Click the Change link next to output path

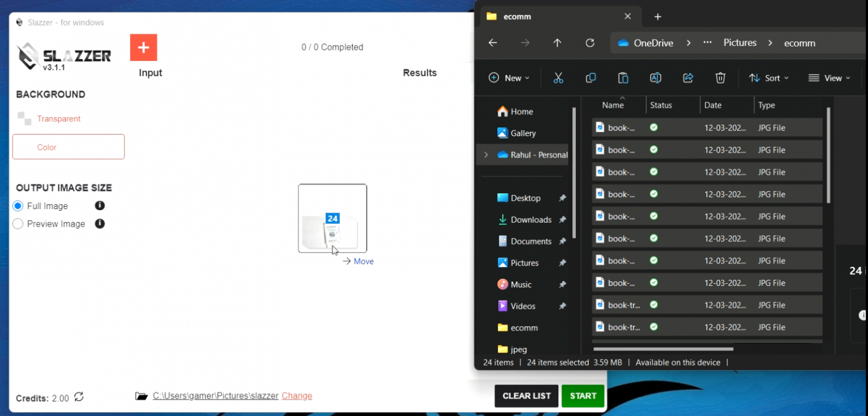click(x=297, y=396)
